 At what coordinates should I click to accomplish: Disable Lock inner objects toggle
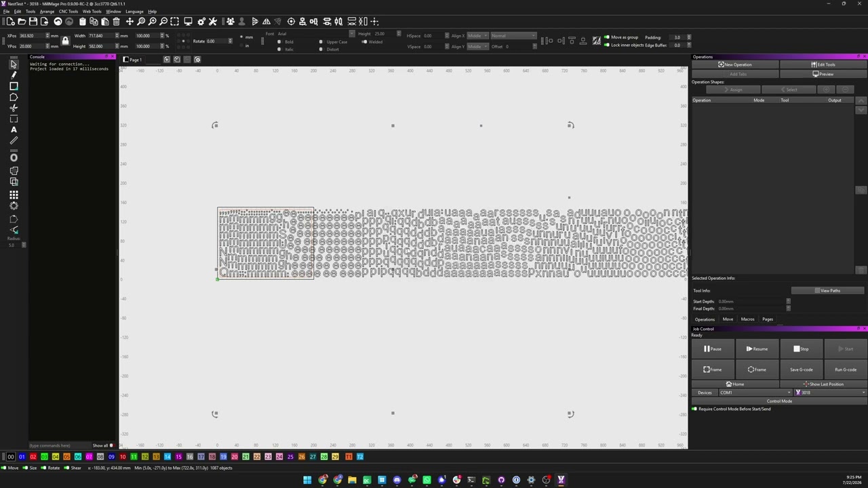point(607,45)
